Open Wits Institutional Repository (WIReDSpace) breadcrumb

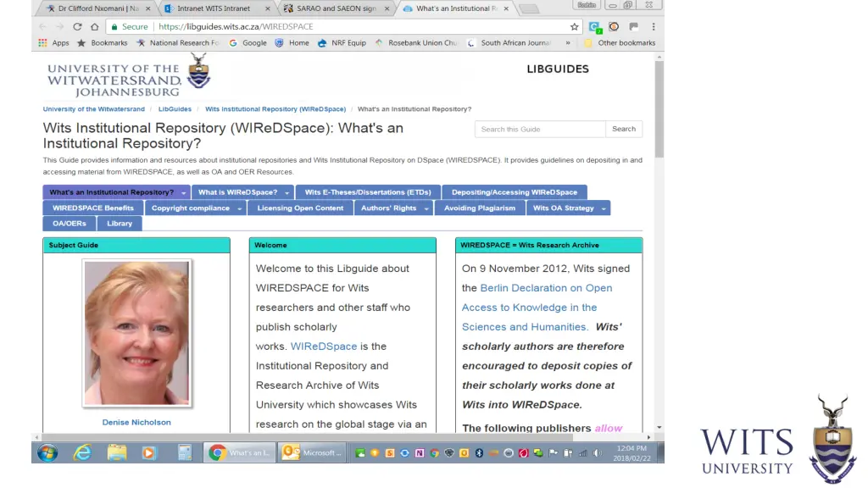coord(275,109)
